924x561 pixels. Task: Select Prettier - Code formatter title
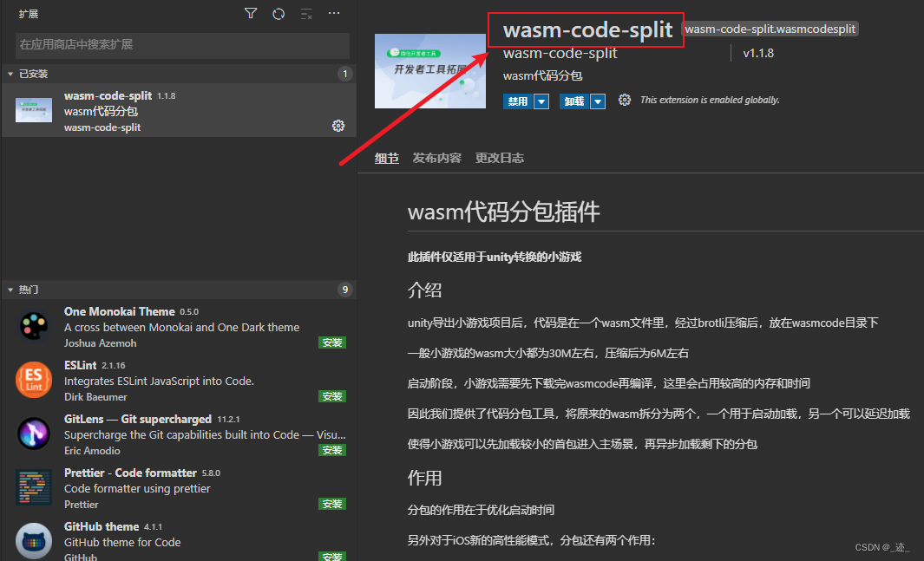pyautogui.click(x=130, y=473)
